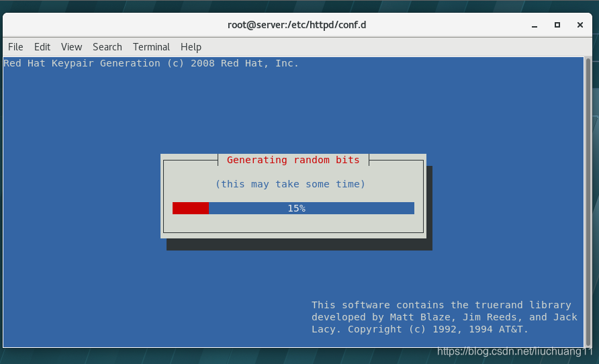Image resolution: width=599 pixels, height=364 pixels.
Task: Open the Help menu
Action: click(191, 47)
